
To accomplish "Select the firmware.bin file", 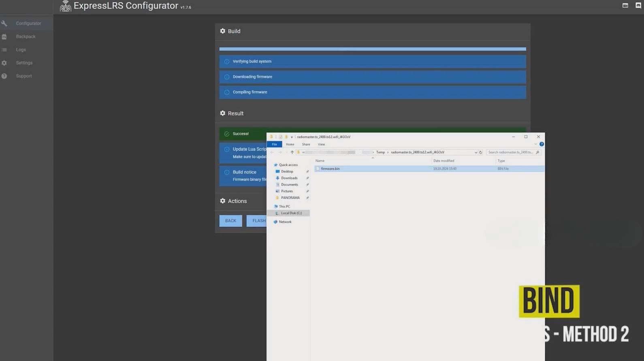I will (330, 169).
